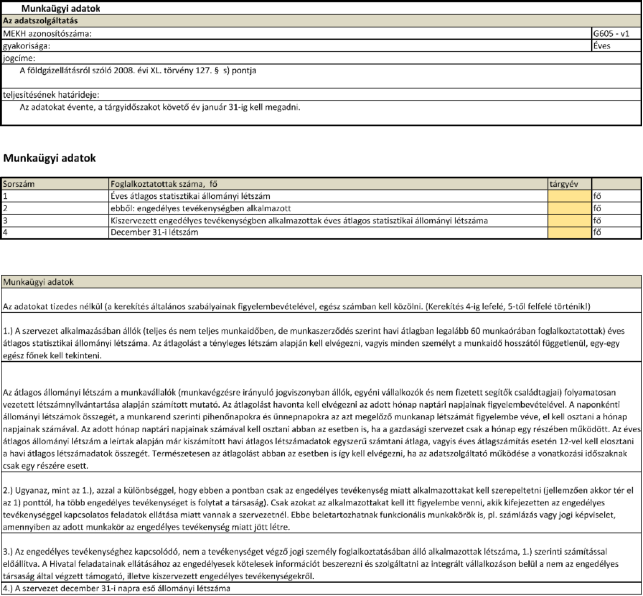Click the yellow input cell for row 1
Screen dimensions: 643x596
click(569, 196)
